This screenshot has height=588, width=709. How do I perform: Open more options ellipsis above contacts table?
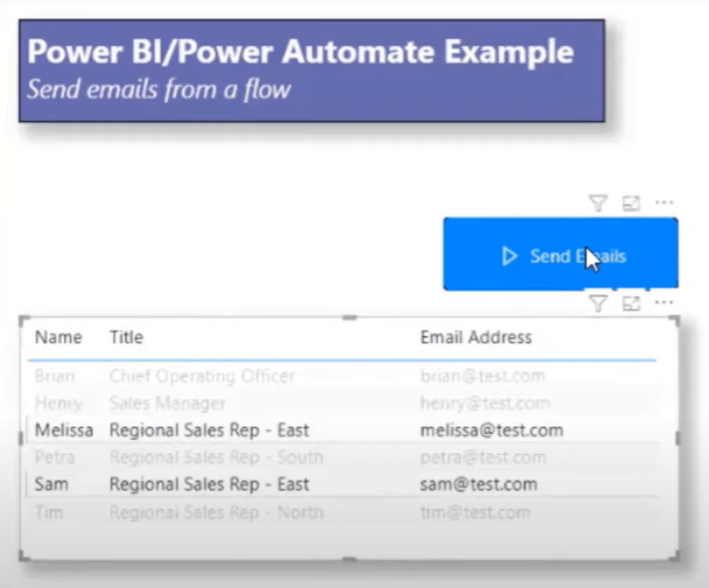tap(664, 302)
